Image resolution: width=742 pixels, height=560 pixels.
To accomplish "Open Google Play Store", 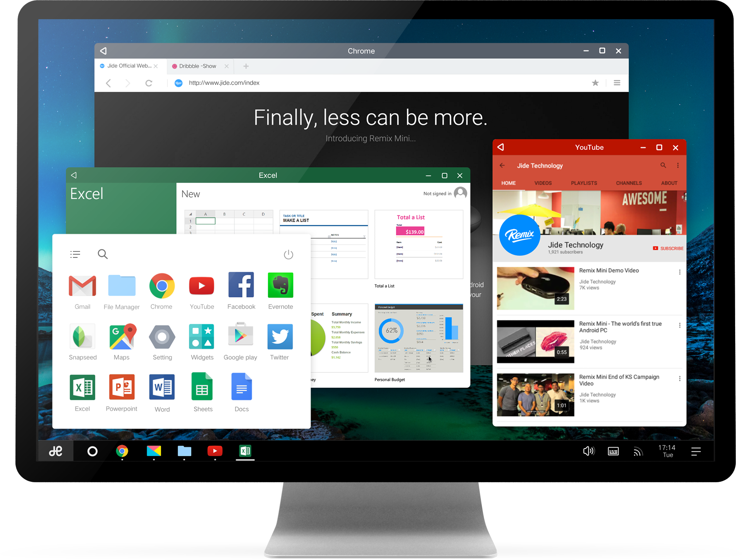I will (x=241, y=338).
